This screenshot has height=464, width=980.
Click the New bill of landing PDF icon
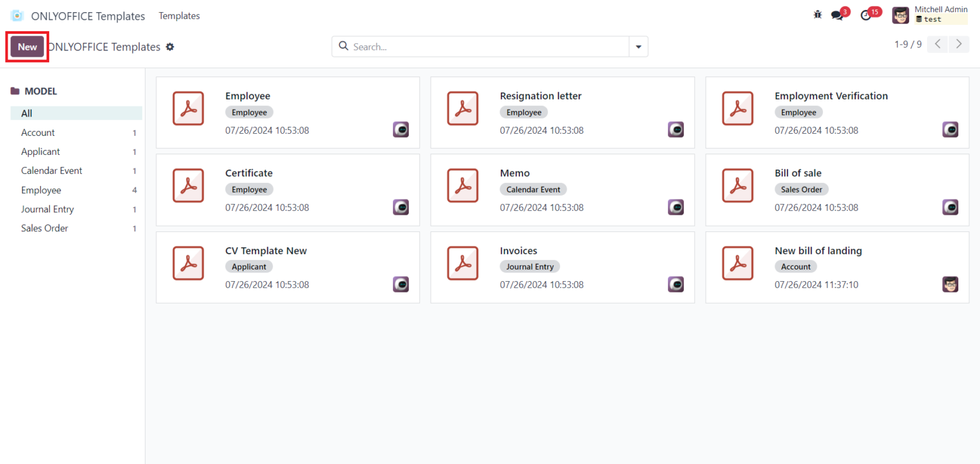tap(738, 263)
